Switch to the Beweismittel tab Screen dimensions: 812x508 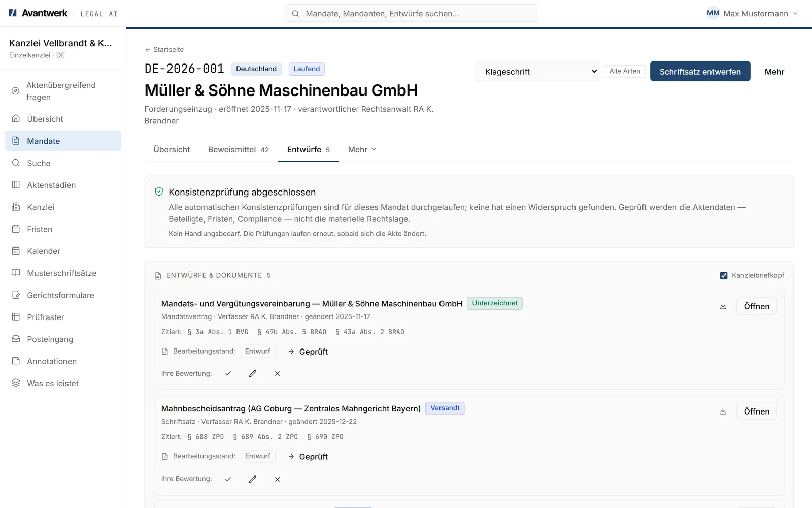click(239, 149)
